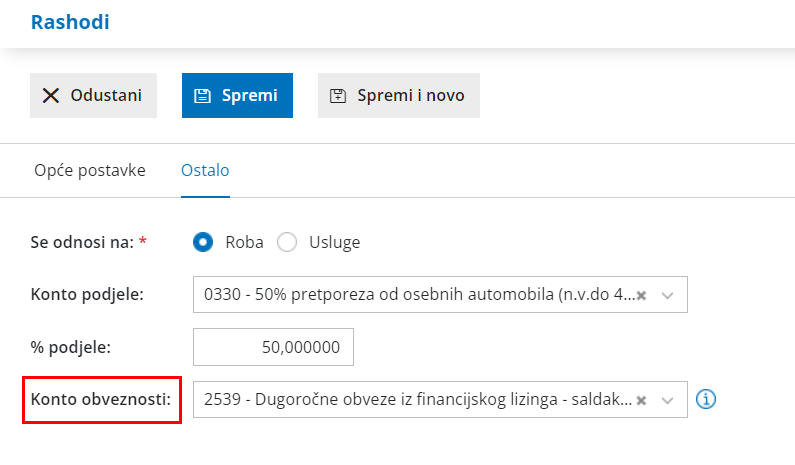
Task: Switch to the Opće postavke tab
Action: pos(90,170)
